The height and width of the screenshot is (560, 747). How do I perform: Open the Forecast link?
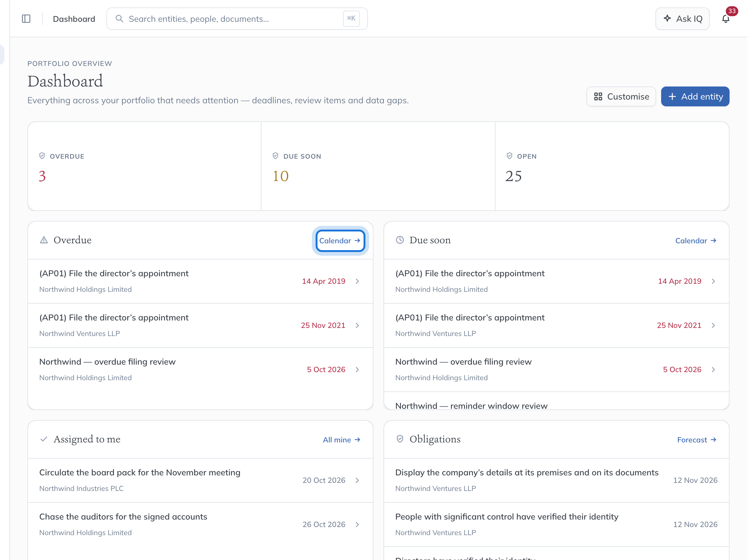[697, 440]
